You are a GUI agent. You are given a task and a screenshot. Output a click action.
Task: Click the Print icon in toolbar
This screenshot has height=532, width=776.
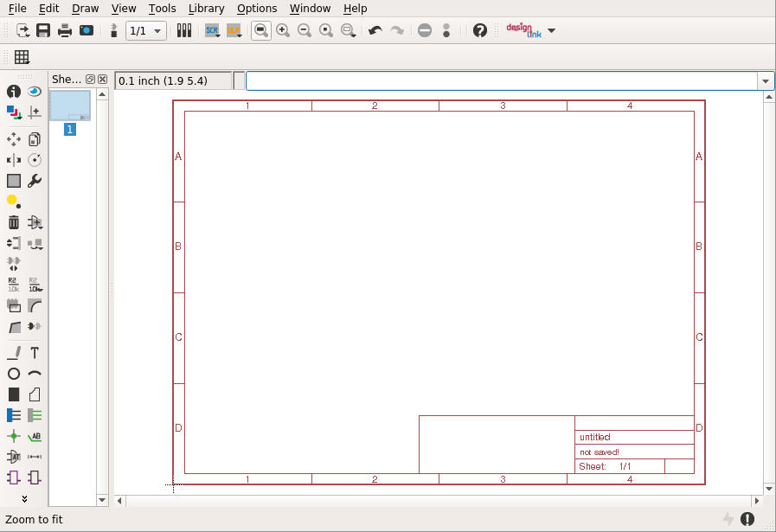[65, 30]
